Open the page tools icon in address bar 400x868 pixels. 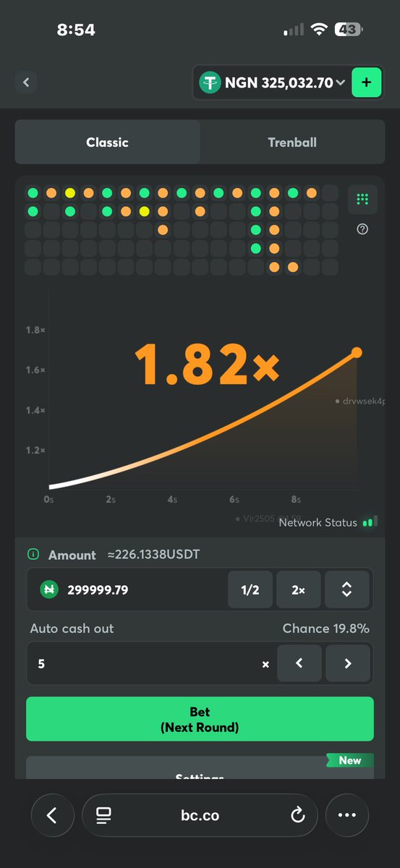(x=103, y=816)
